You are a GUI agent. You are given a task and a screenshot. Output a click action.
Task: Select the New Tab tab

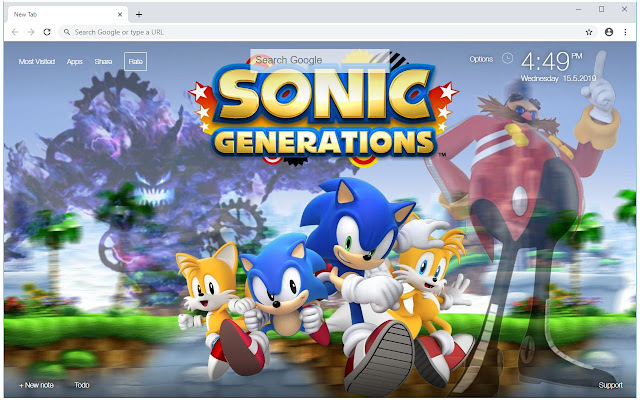pos(67,14)
